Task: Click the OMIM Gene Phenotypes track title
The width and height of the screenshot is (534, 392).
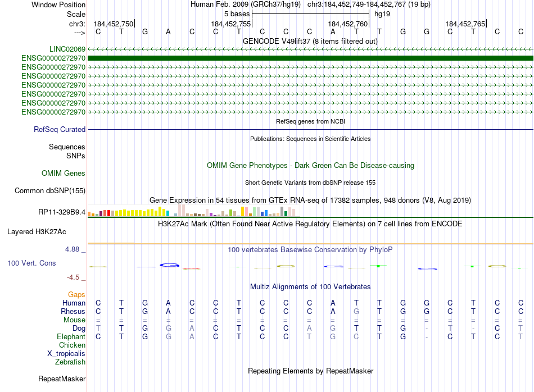Action: click(x=310, y=165)
